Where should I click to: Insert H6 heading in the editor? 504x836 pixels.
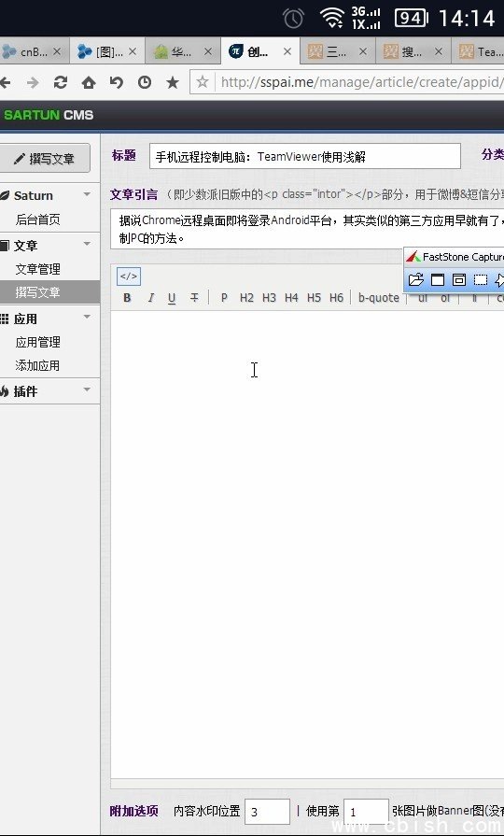coord(336,298)
